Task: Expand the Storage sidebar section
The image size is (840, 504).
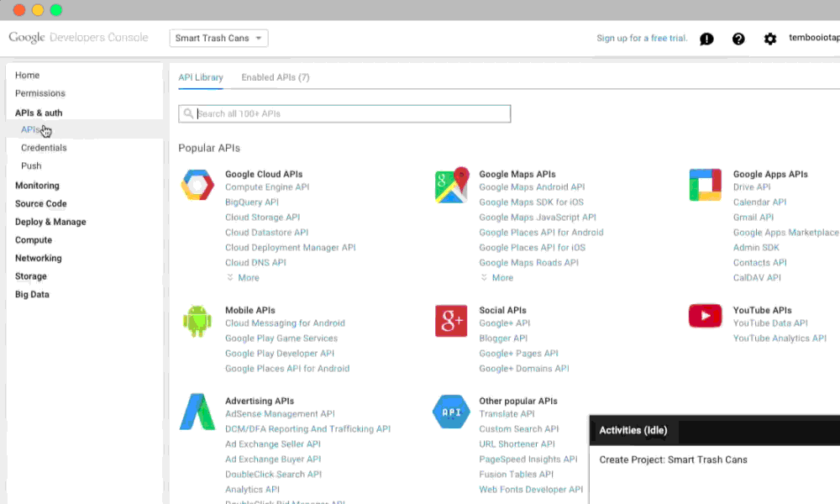Action: pyautogui.click(x=30, y=276)
